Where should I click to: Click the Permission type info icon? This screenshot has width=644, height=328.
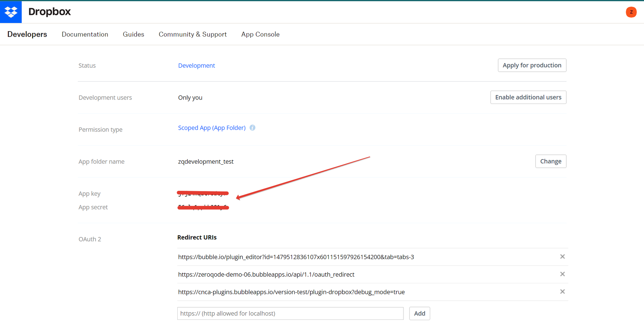[x=253, y=128]
